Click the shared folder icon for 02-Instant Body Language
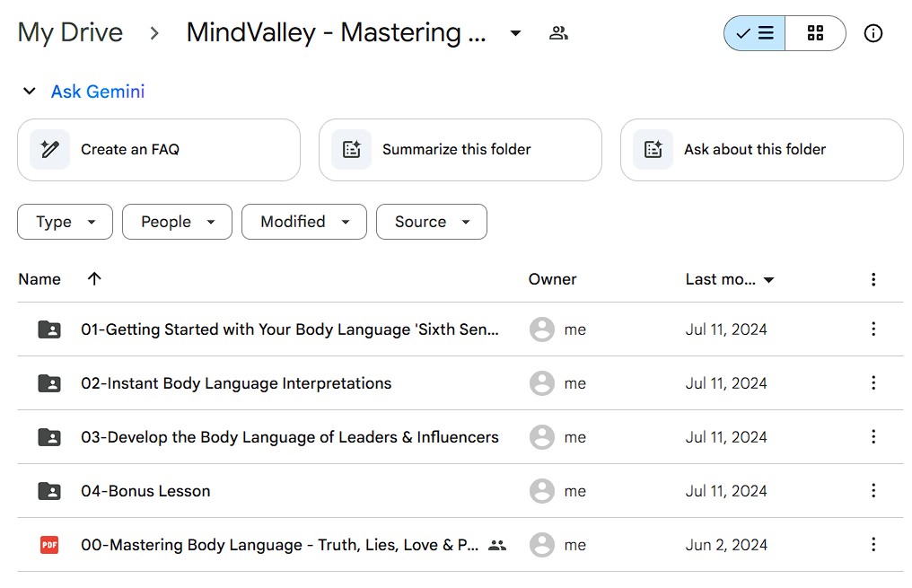Screen dimensions: 912x588 pos(49,383)
